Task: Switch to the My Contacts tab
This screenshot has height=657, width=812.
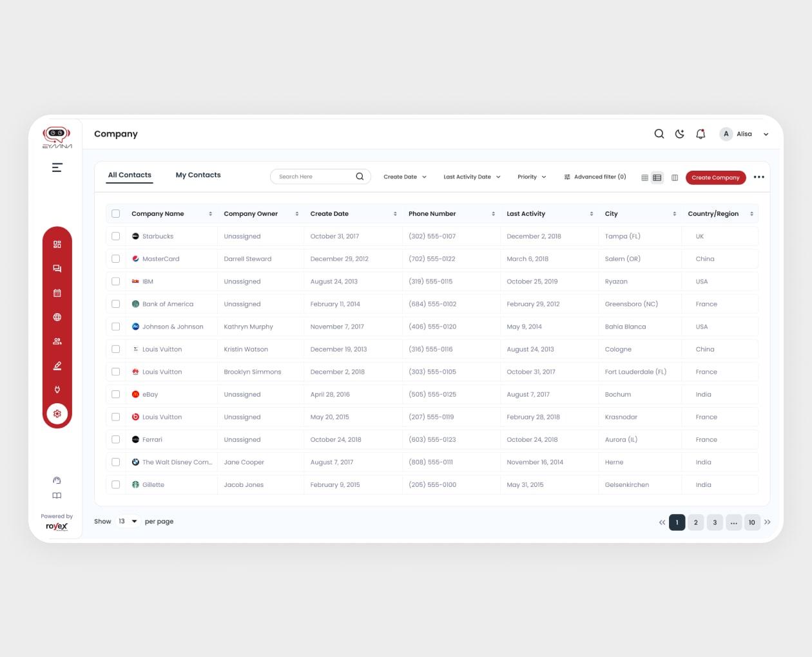Action: point(198,175)
